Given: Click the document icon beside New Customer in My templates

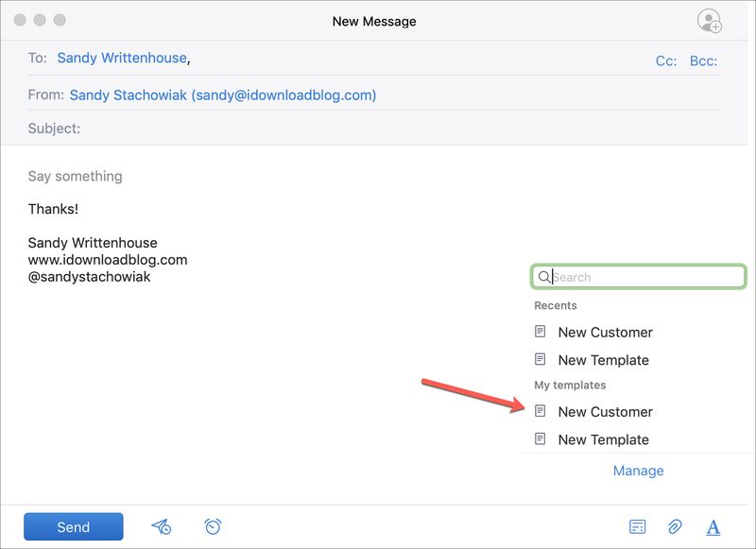Looking at the screenshot, I should point(540,411).
